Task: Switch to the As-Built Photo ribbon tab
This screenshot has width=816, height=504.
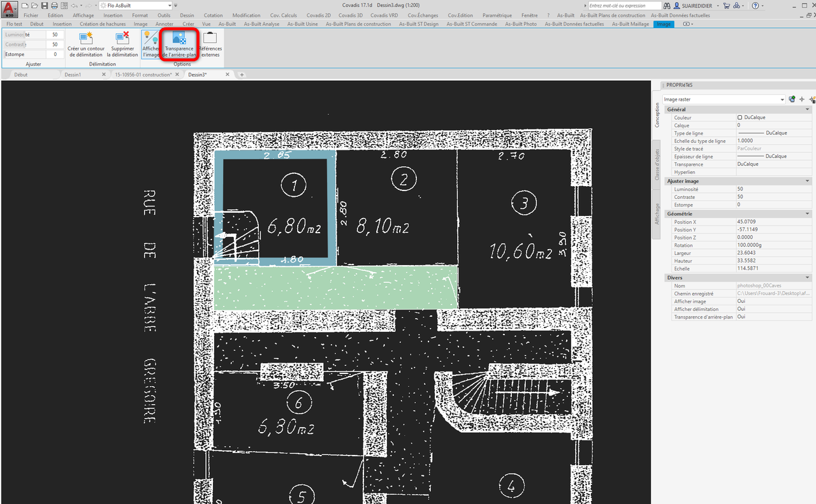Action: tap(521, 24)
